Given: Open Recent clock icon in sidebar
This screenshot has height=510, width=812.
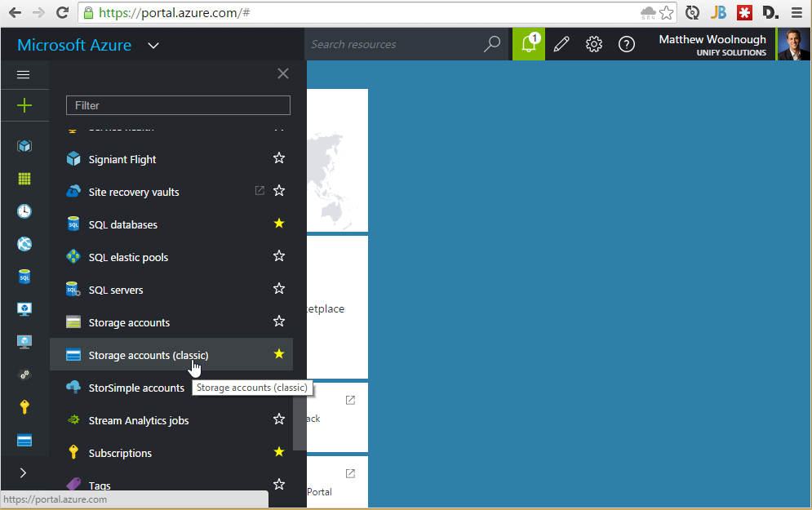Looking at the screenshot, I should click(x=24, y=211).
